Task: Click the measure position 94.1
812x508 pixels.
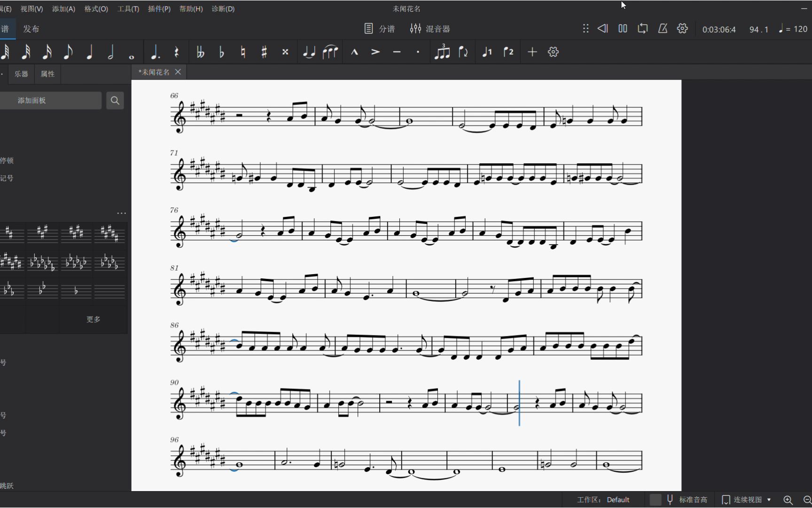Action: 759,29
